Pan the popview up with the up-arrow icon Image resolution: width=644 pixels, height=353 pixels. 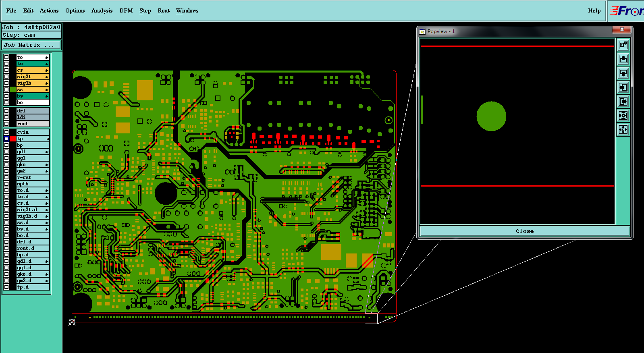click(623, 59)
